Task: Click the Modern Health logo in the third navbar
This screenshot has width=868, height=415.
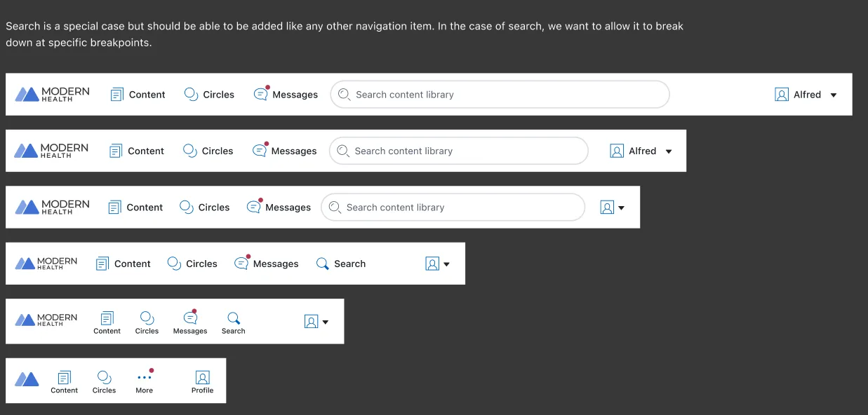Action: pos(53,207)
